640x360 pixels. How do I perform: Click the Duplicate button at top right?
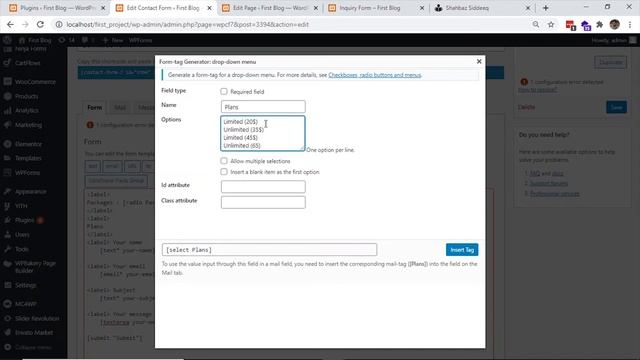coord(610,62)
